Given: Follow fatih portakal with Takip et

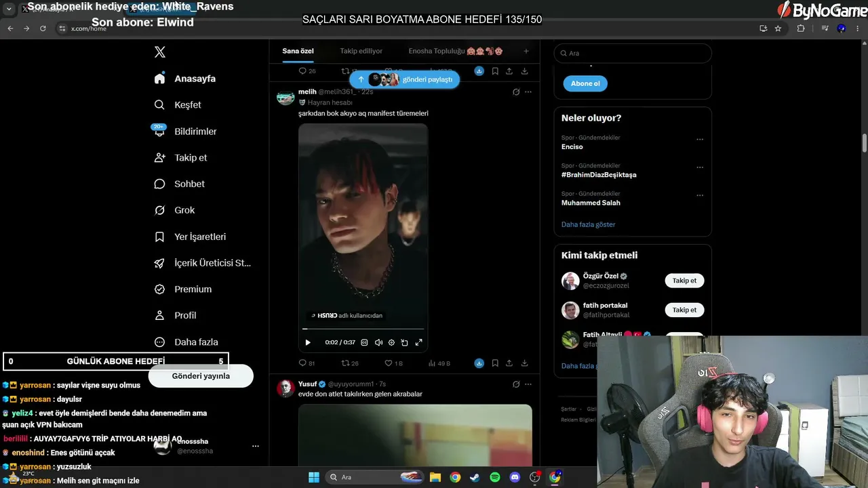Looking at the screenshot, I should 684,310.
